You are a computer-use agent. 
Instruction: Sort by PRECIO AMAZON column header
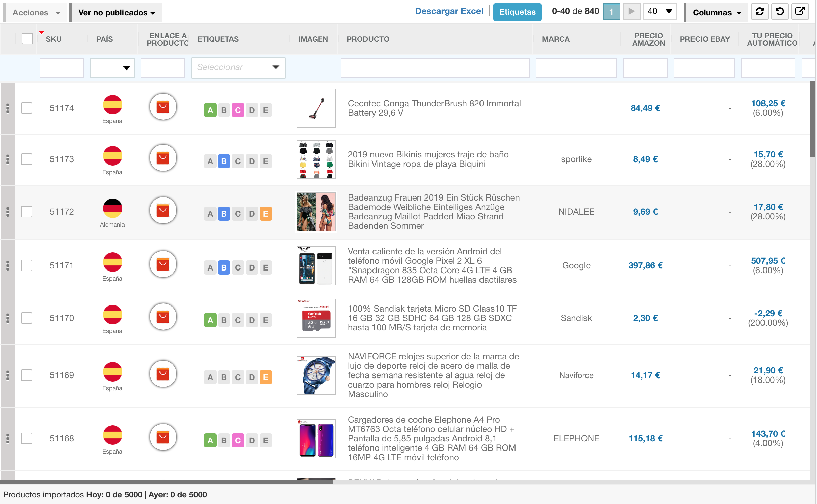[x=648, y=39]
